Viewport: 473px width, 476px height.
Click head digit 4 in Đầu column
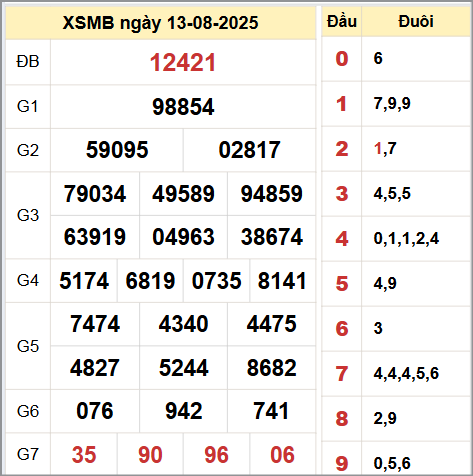342,239
